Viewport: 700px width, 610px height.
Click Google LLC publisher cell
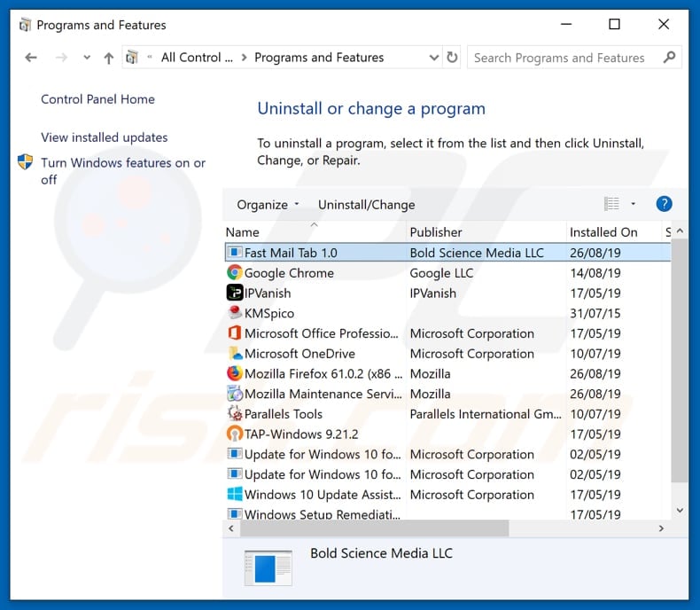441,273
